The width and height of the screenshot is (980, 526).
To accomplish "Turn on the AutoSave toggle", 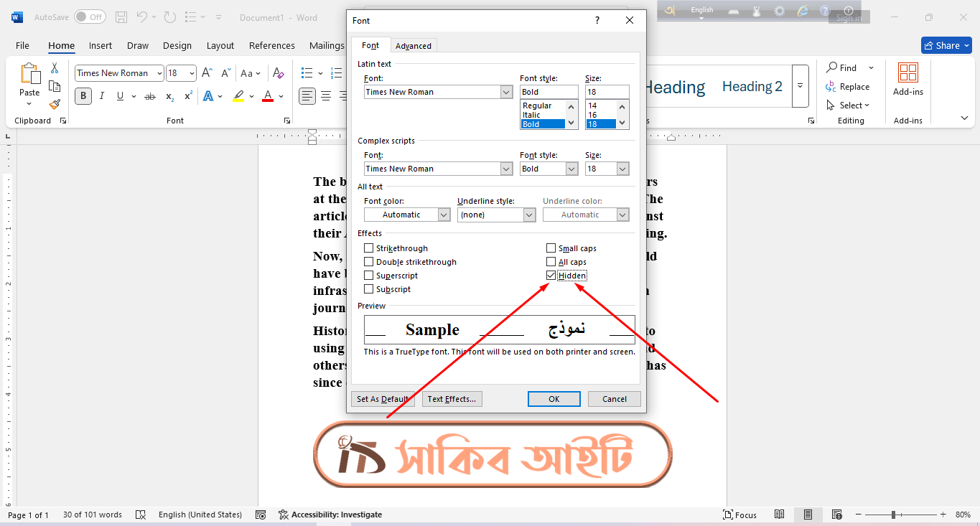I will coord(90,17).
